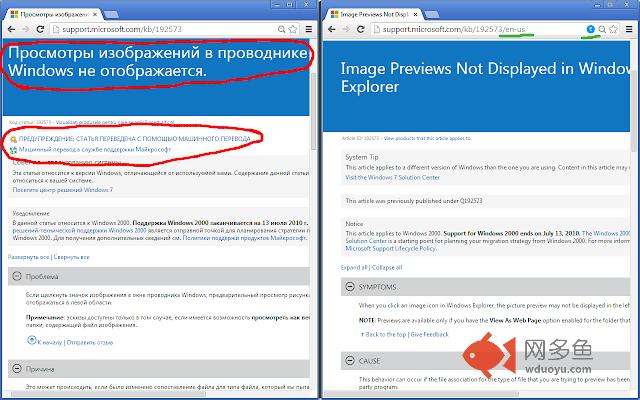Open 'Посетите центр решений Windows 7' link

pos(62,190)
